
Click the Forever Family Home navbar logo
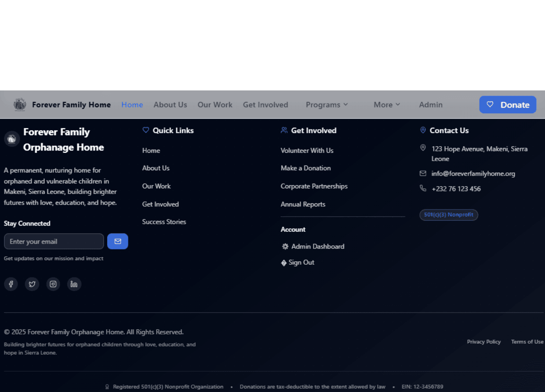click(20, 104)
